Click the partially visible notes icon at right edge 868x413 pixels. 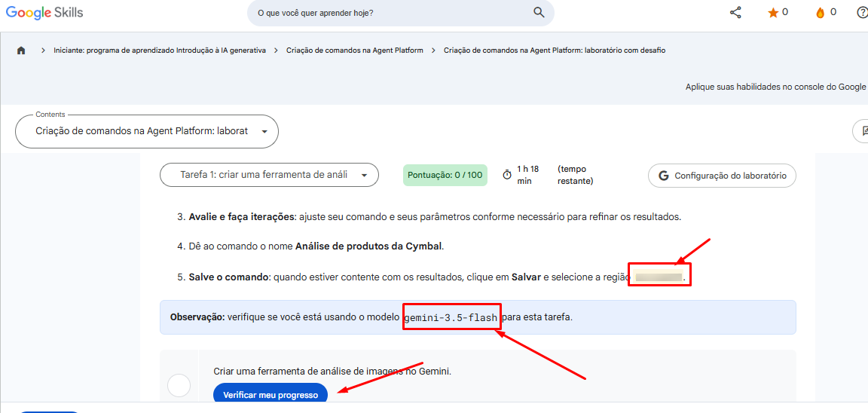[x=863, y=131]
